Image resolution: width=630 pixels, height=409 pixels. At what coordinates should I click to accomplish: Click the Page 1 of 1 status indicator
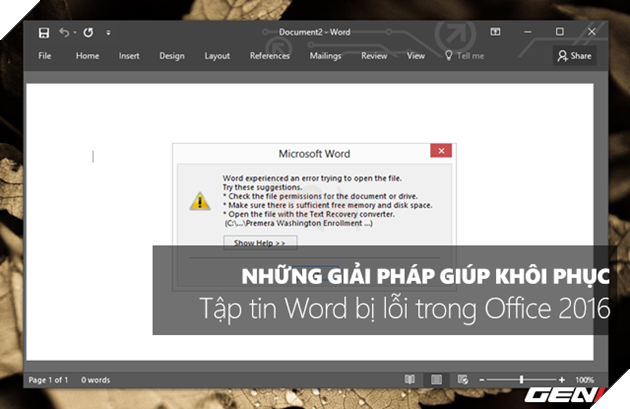point(48,380)
